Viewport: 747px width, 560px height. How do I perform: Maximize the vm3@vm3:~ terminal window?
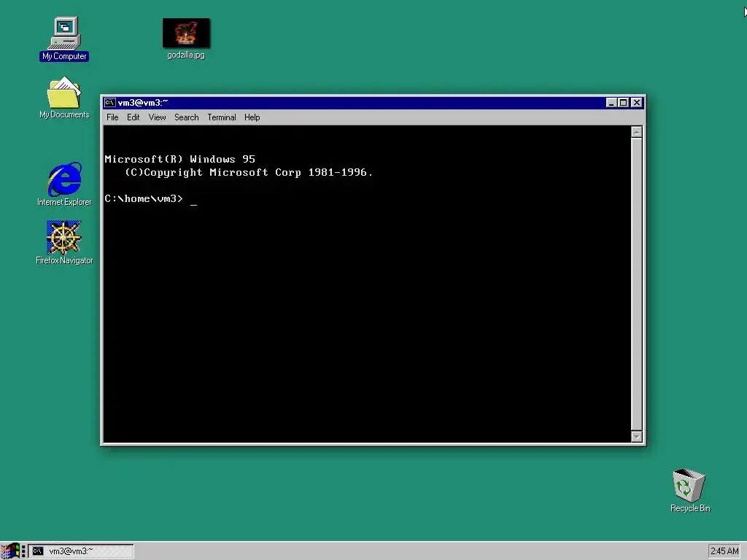pos(623,102)
